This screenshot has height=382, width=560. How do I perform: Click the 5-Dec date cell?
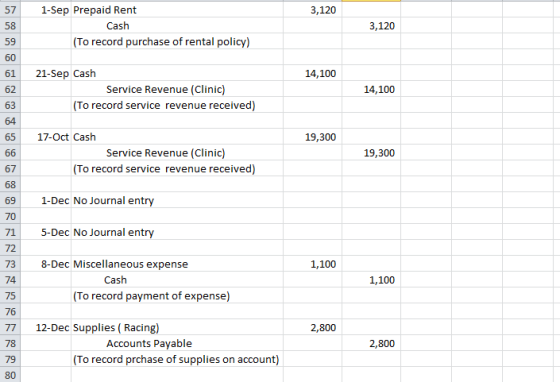46,232
